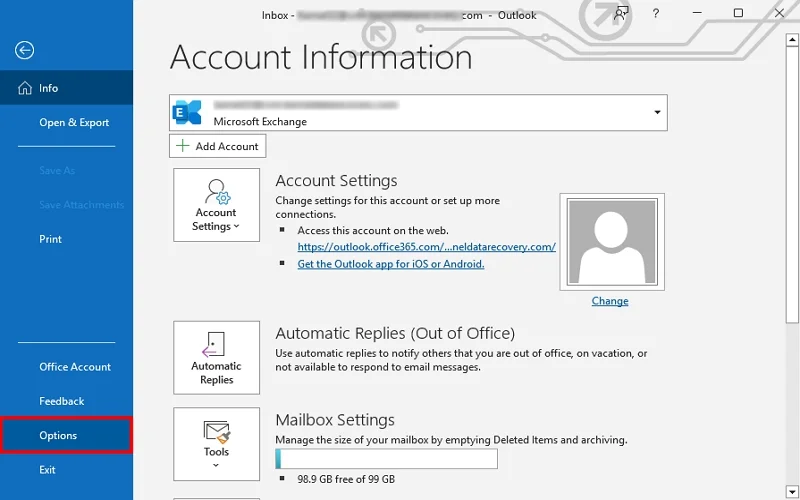Viewport: 800px width, 500px height.
Task: Click the Exchange logo icon in the account selector
Action: click(x=187, y=112)
